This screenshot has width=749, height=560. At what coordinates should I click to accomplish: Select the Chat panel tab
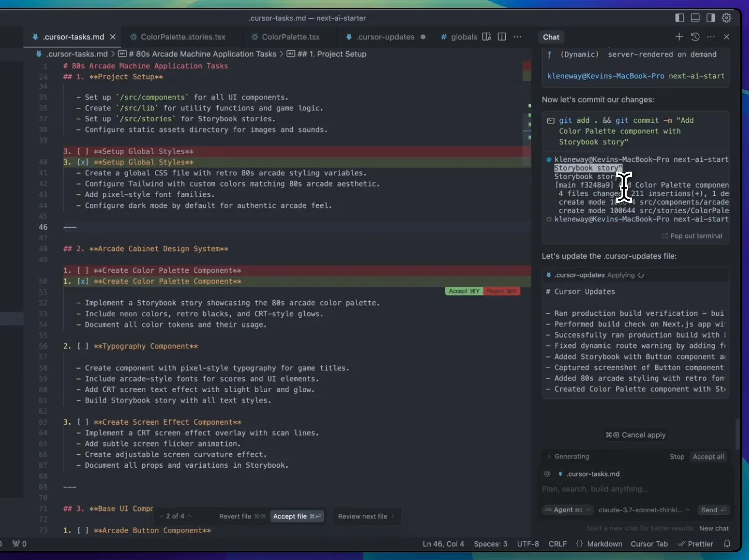point(551,37)
